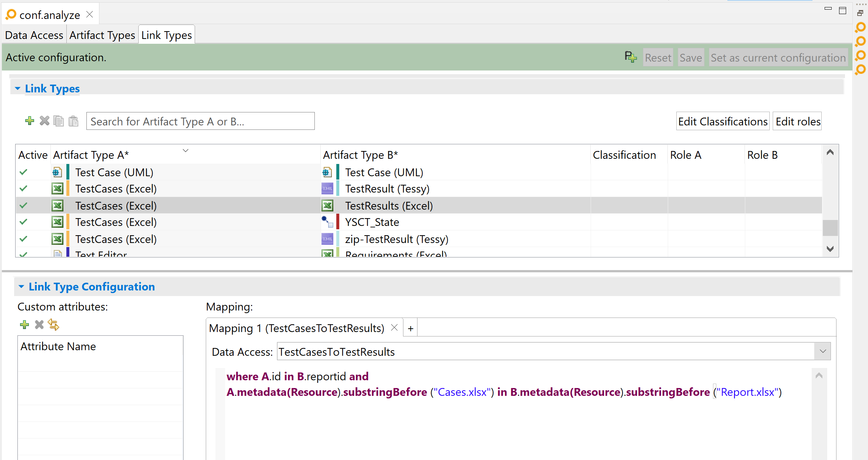Viewport: 868px width, 460px height.
Task: Click the XML icon beside zip-TestResult (Tessy)
Action: (327, 239)
